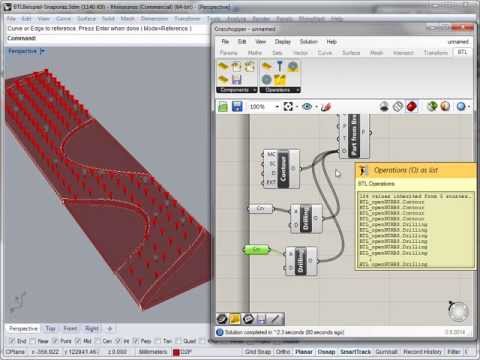This screenshot has height=360, width=480.
Task: Do not draw preview geometry icon
Action: (x=384, y=107)
